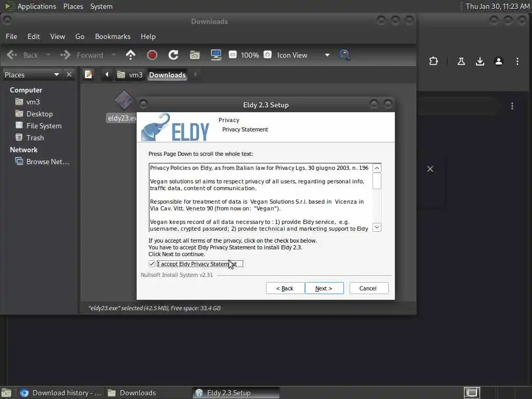Uncheck I accept Eldy Privacy Statement
Viewport: 532px width, 399px height.
pos(152,263)
